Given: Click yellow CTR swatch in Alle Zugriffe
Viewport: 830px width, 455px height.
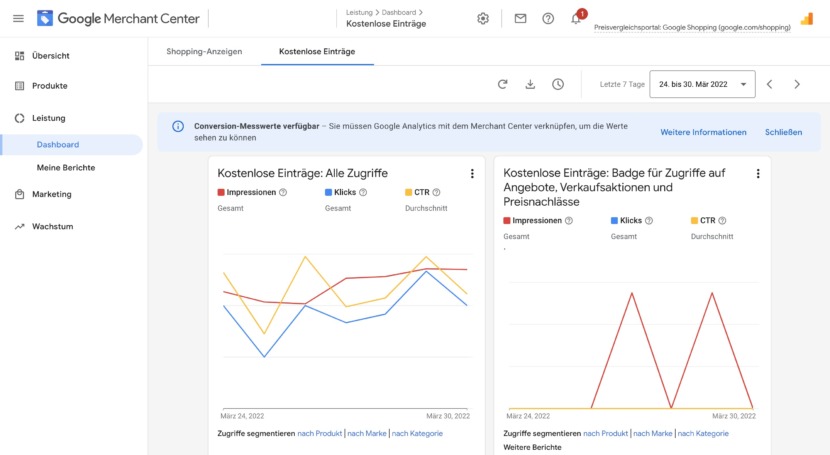Looking at the screenshot, I should click(409, 193).
